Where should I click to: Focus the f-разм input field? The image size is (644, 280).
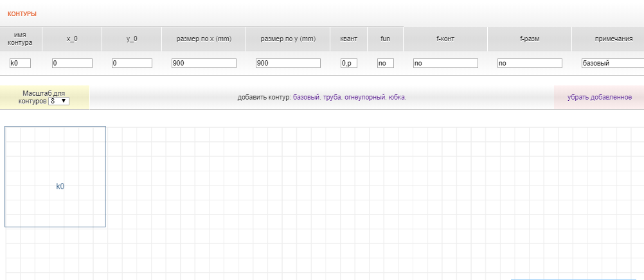pos(530,64)
